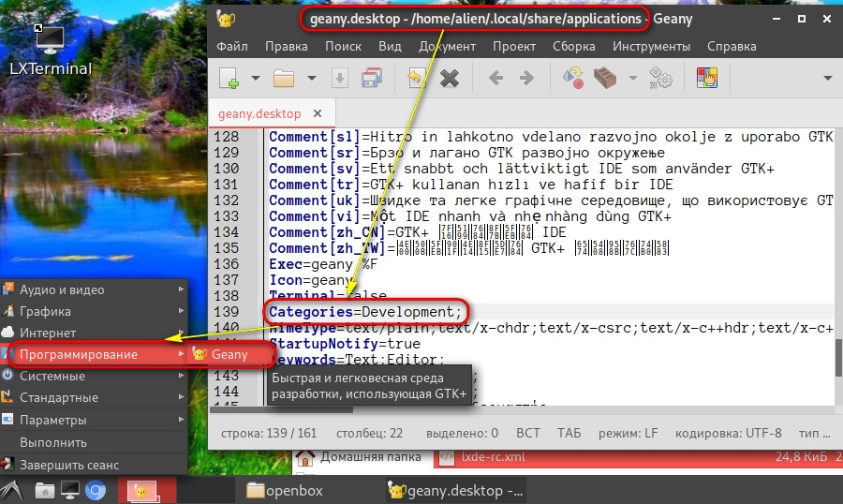
Task: Launch Geany from Программирование submenu
Action: point(229,354)
